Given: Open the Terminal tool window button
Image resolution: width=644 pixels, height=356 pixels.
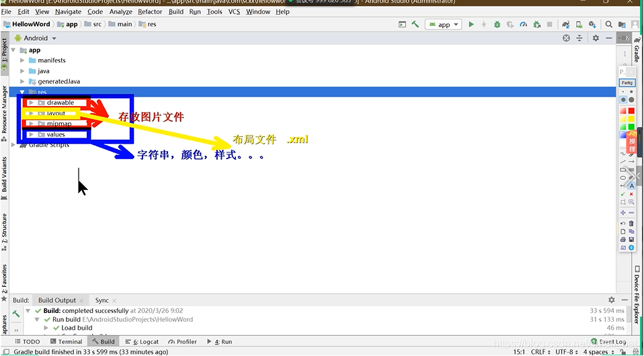Looking at the screenshot, I should tap(66, 341).
